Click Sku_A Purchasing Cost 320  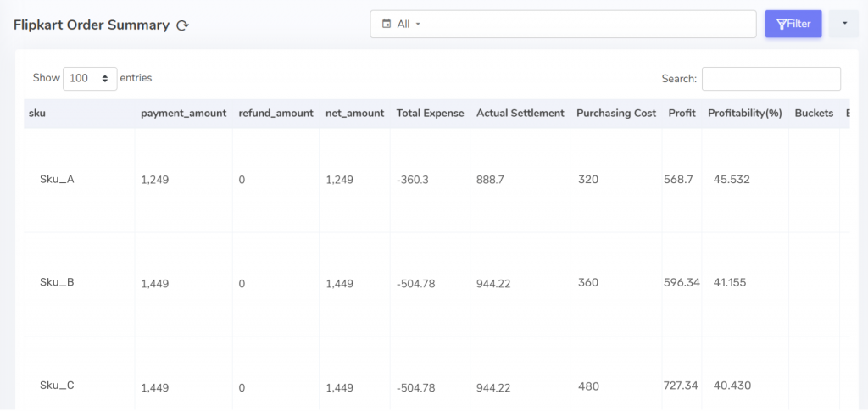pyautogui.click(x=588, y=179)
